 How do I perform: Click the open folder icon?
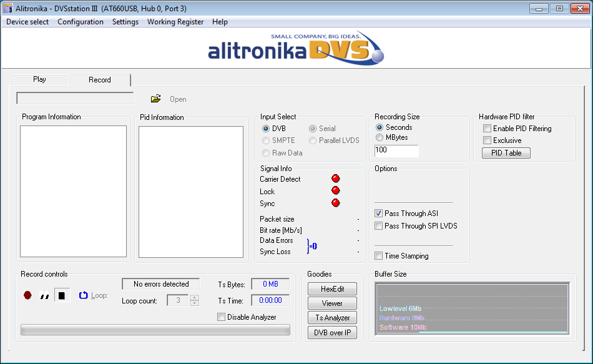tap(156, 99)
